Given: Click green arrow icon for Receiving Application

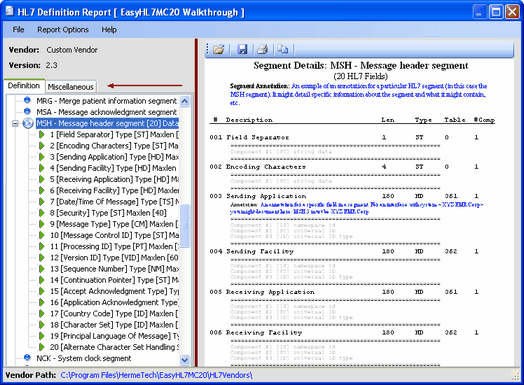Looking at the screenshot, I should tap(42, 179).
